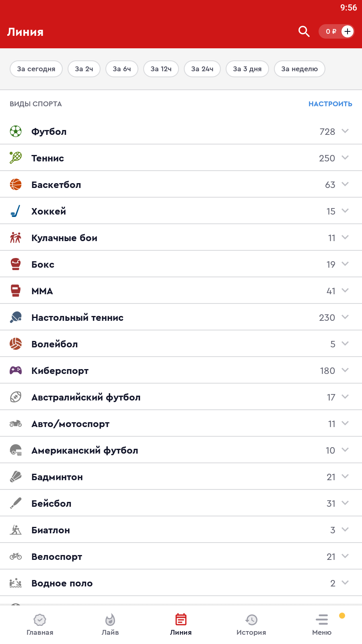Tap the table tennis paddle icon
362x644 pixels.
point(16,317)
